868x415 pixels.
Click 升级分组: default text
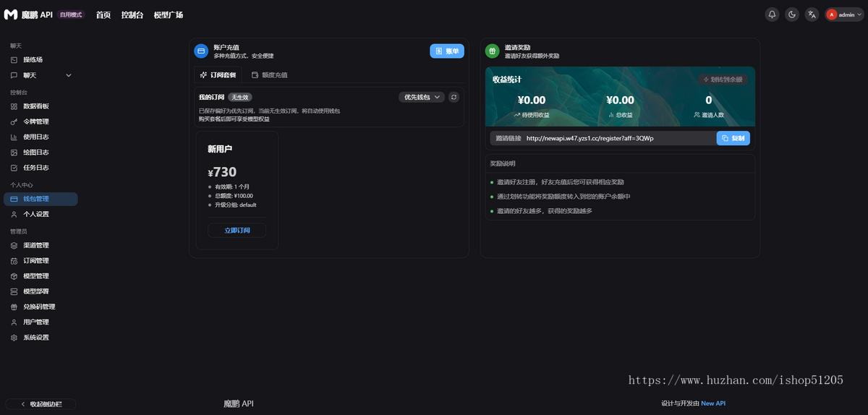[236, 205]
